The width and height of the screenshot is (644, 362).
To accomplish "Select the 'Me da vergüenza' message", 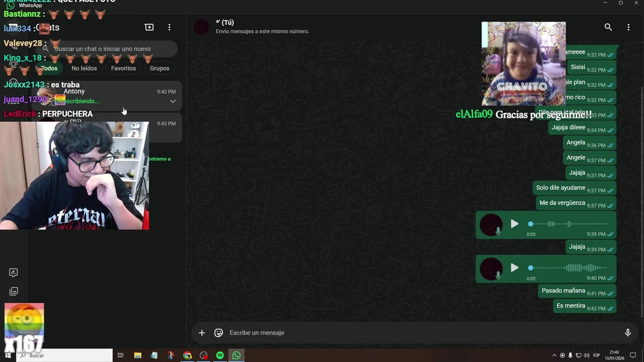I will pyautogui.click(x=576, y=203).
